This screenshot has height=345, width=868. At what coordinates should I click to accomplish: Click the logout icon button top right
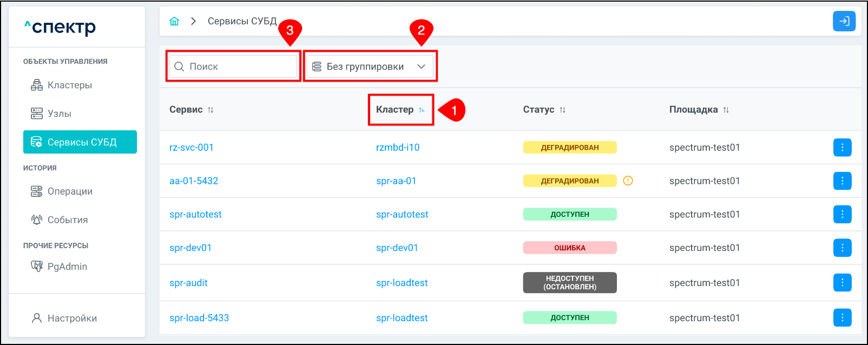click(x=844, y=21)
